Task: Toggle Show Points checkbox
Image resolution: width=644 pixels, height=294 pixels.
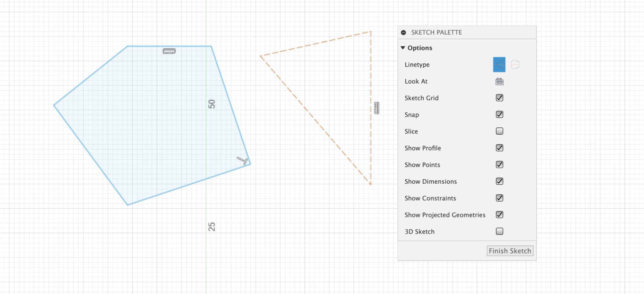Action: (499, 165)
